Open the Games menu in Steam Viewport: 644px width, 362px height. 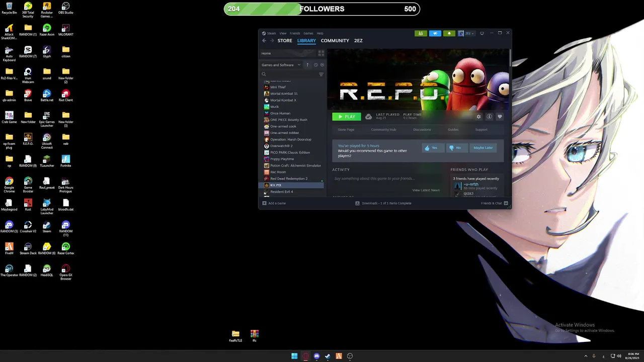[308, 33]
